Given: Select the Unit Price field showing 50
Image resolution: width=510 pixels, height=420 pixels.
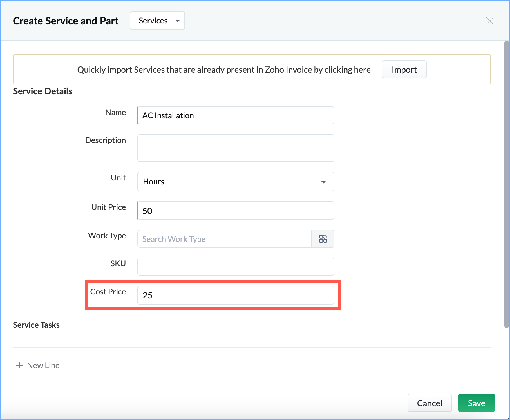Looking at the screenshot, I should pos(236,211).
